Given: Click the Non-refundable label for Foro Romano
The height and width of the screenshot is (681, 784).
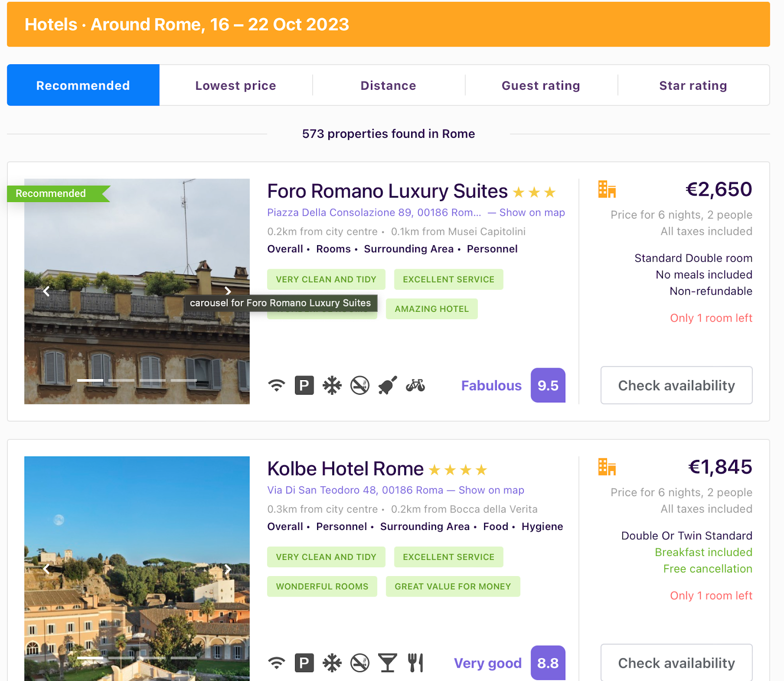Looking at the screenshot, I should tap(711, 291).
